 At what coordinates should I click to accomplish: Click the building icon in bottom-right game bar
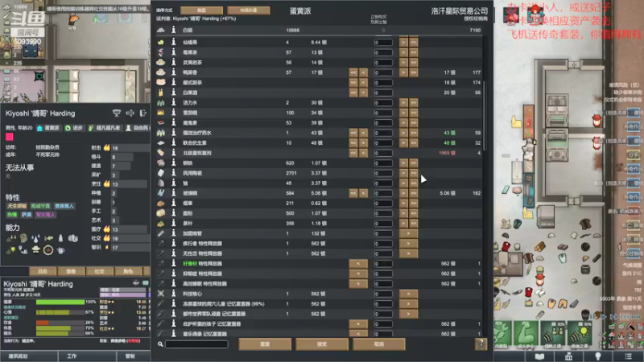568,356
